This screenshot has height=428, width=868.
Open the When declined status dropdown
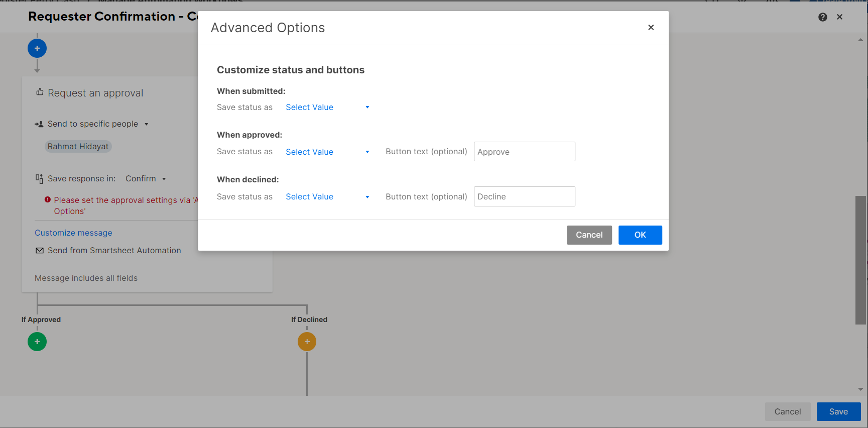(327, 197)
